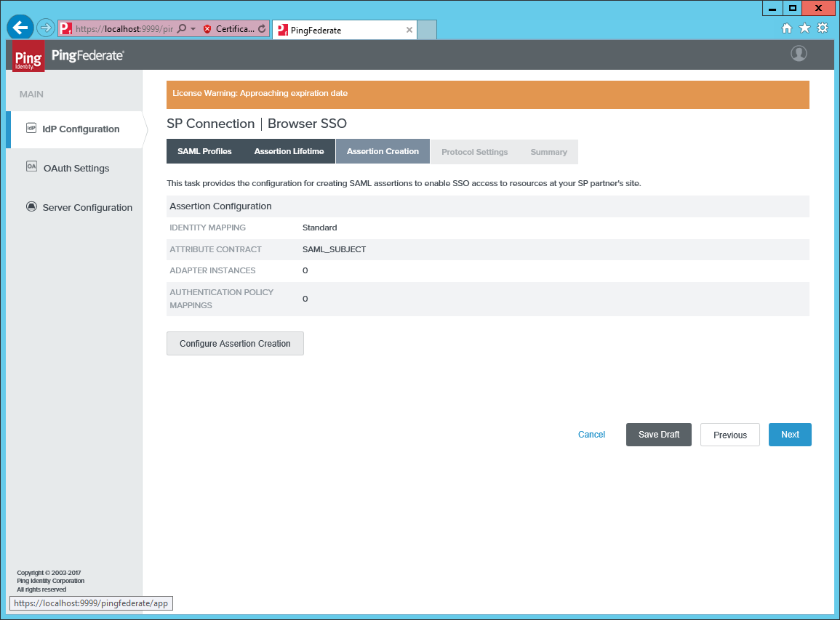Click the Save Draft button
The width and height of the screenshot is (840, 620).
(659, 435)
